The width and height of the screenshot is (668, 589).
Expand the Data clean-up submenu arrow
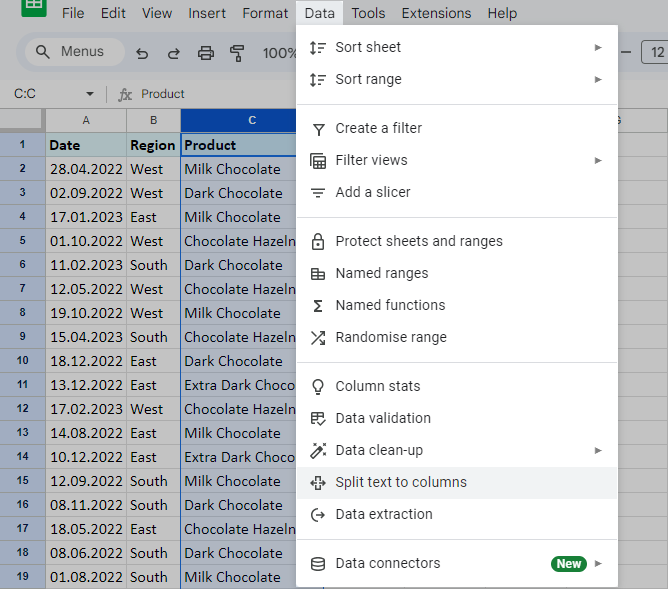point(598,450)
